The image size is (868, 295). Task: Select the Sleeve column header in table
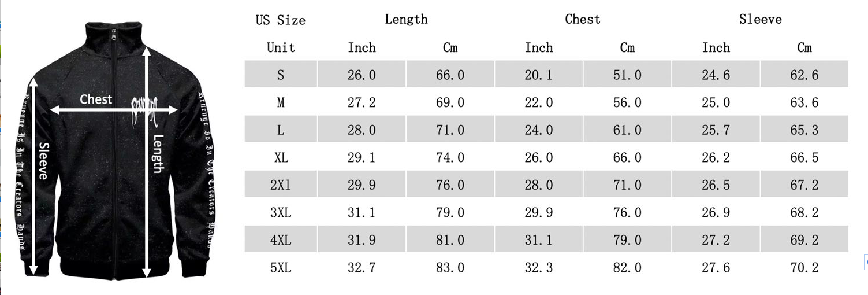click(x=760, y=19)
